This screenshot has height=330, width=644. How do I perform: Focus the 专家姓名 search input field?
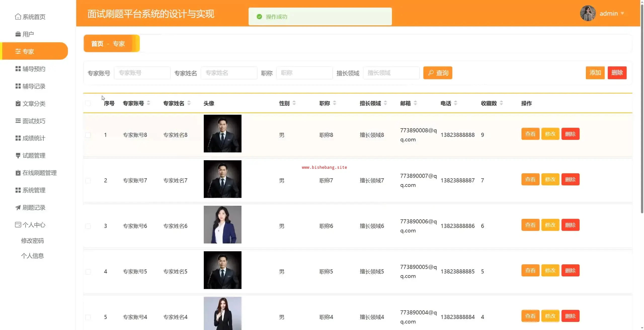[229, 73]
